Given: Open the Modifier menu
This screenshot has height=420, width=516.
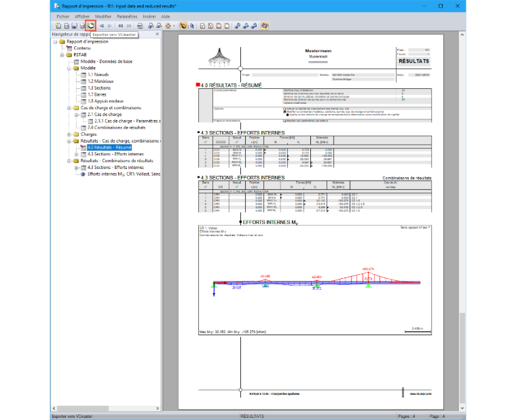Looking at the screenshot, I should click(x=103, y=16).
